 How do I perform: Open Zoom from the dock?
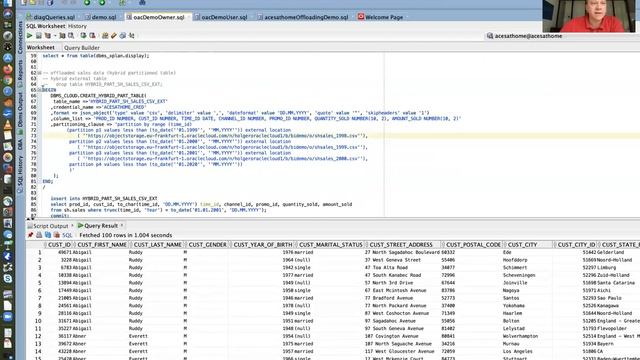[x=7, y=317]
